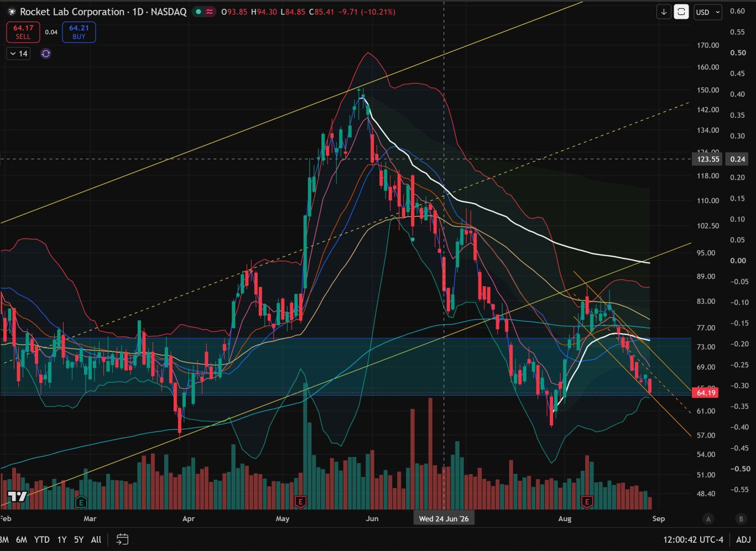Click the BUY button at 64.21
756x551 pixels.
[x=79, y=32]
